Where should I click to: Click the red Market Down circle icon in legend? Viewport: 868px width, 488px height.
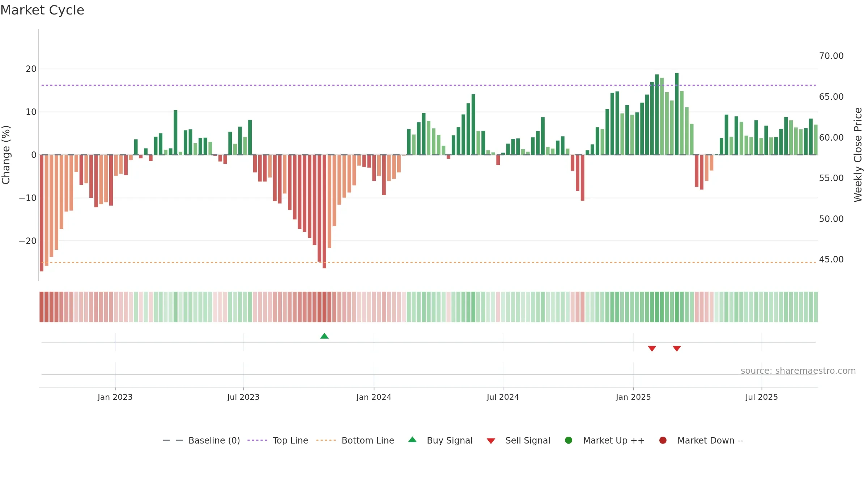tap(663, 440)
